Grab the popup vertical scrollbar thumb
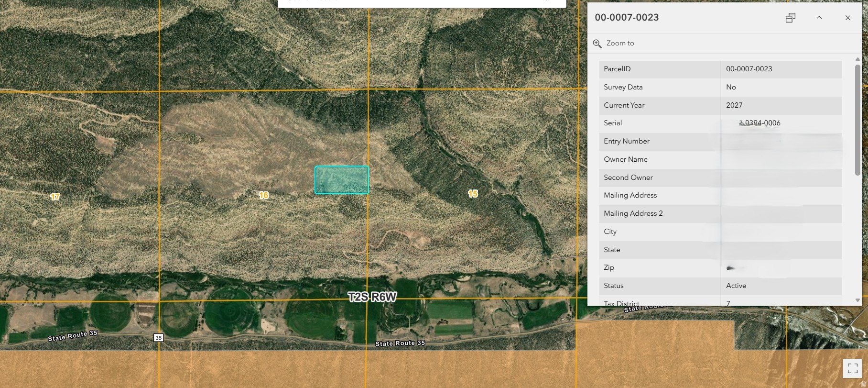The height and width of the screenshot is (388, 868). [x=857, y=120]
